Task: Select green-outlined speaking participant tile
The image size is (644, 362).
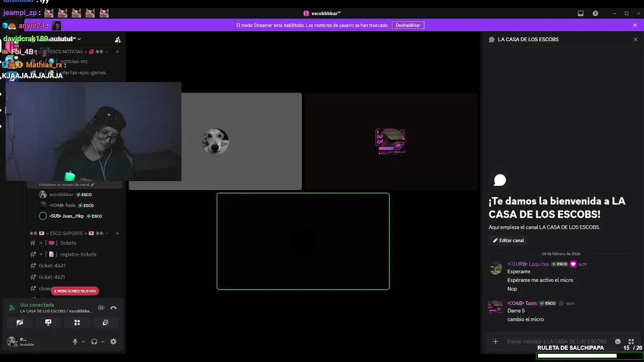Action: click(303, 241)
